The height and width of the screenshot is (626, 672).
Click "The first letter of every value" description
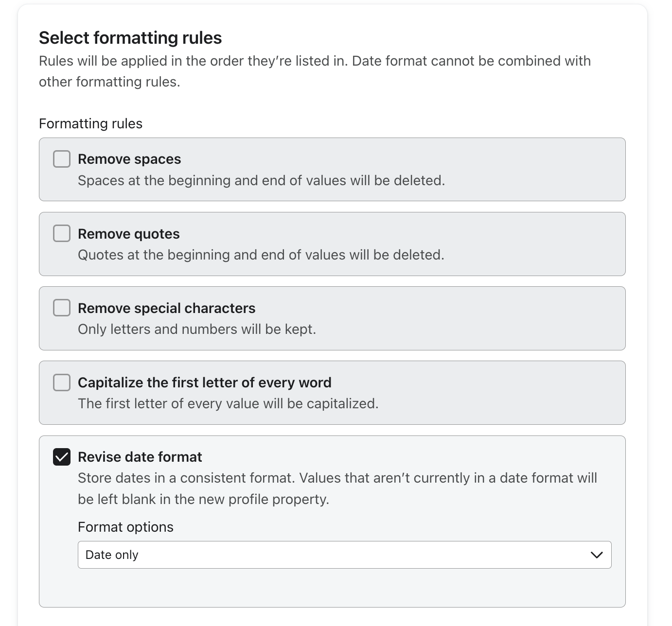(x=228, y=403)
